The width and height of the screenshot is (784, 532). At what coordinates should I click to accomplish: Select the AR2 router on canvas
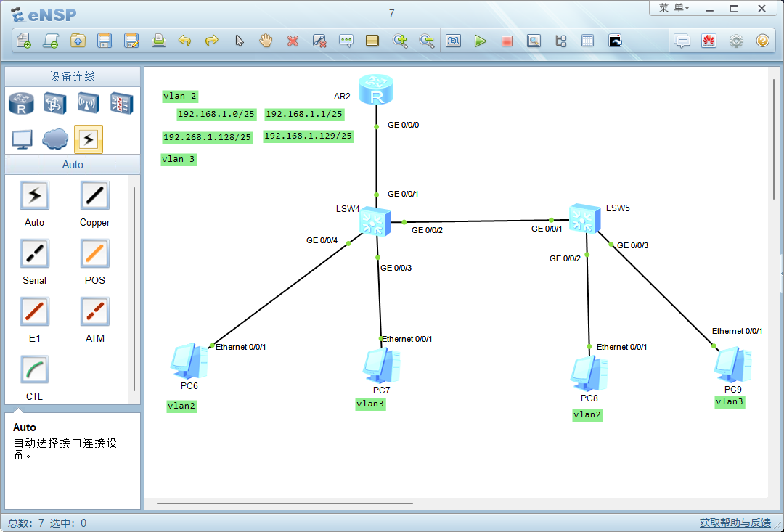[376, 89]
